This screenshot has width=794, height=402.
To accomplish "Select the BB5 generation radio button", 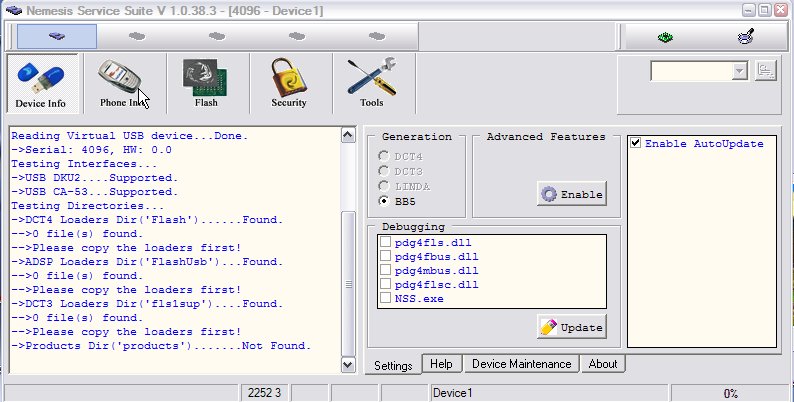I will pos(384,201).
